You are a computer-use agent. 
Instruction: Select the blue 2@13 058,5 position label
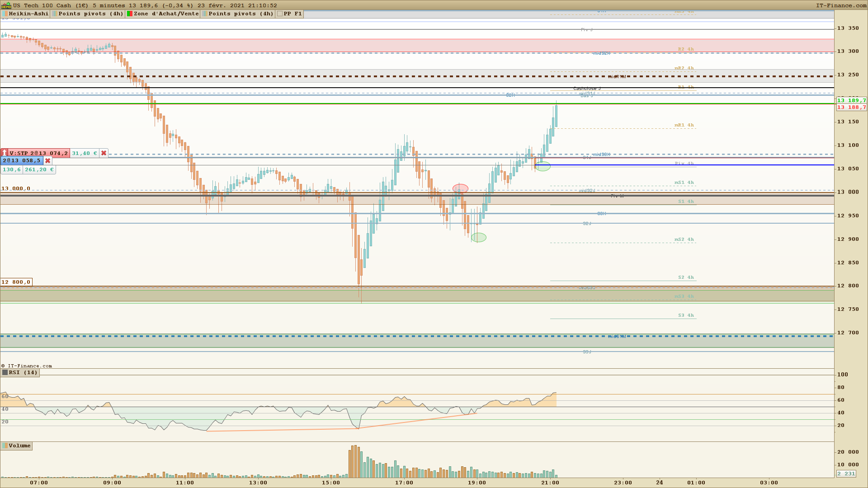[x=21, y=161]
